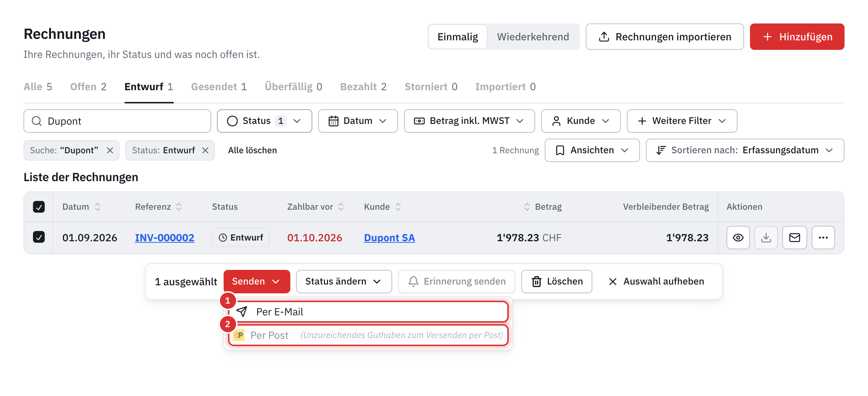Screen dimensions: 868x396
Task: Open customer link Dupont SA
Action: 389,238
